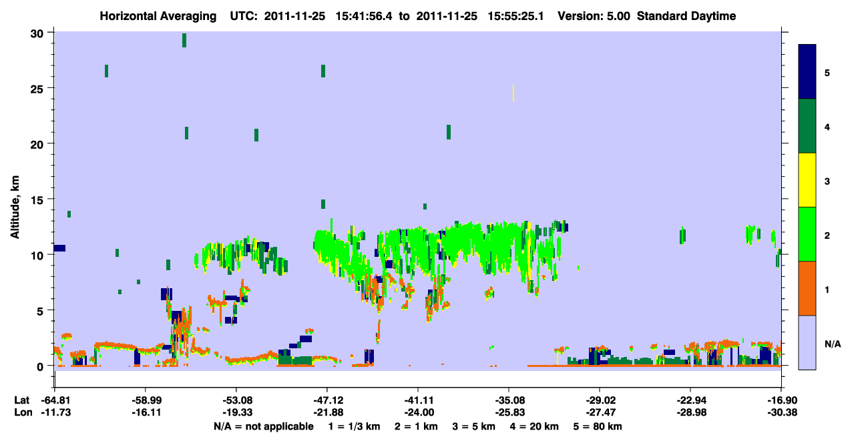
Task: Click longitude value '-11.73'
Action: (55, 412)
